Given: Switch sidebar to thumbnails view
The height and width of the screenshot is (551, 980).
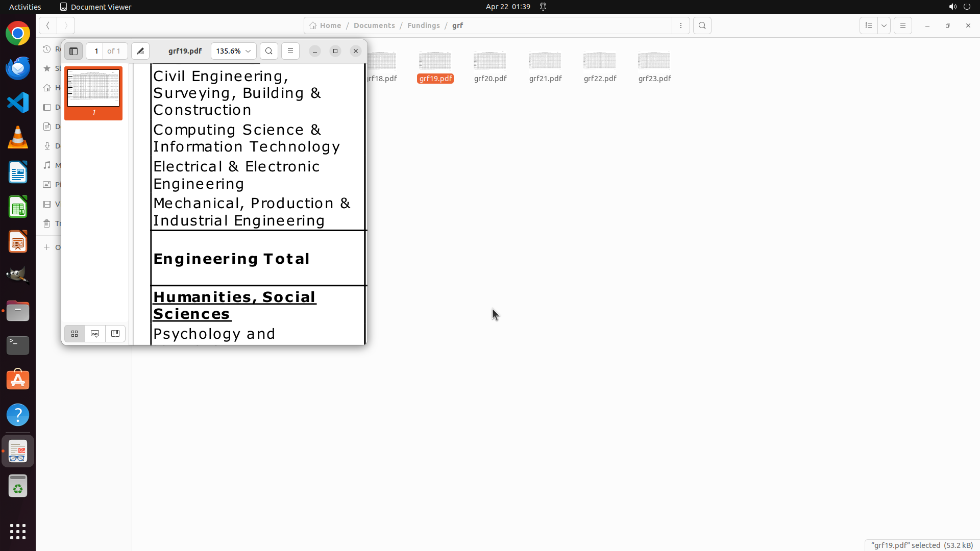Looking at the screenshot, I should click(x=75, y=334).
